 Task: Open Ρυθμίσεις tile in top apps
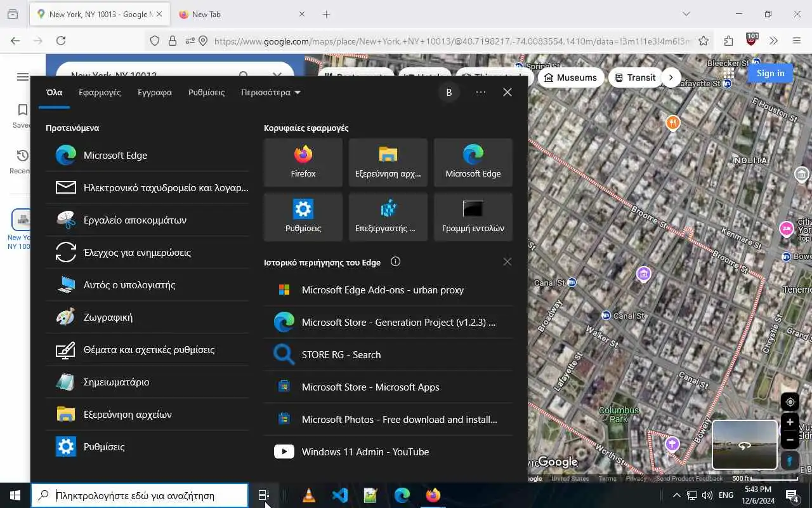[x=303, y=217]
